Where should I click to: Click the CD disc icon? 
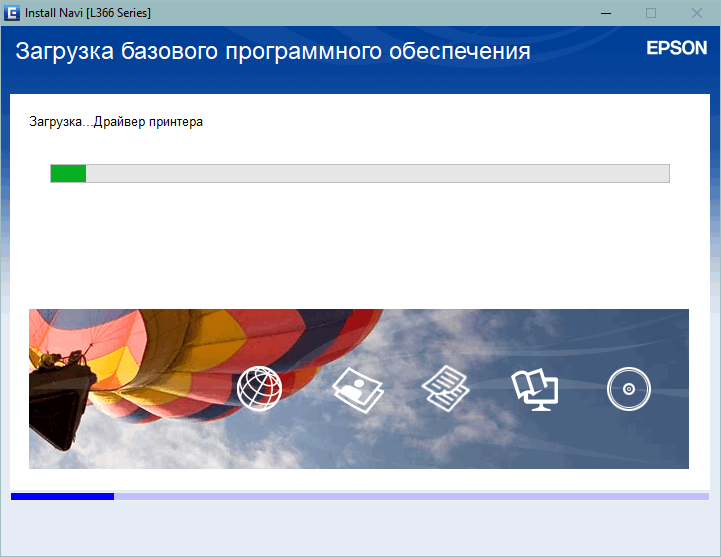click(x=629, y=389)
